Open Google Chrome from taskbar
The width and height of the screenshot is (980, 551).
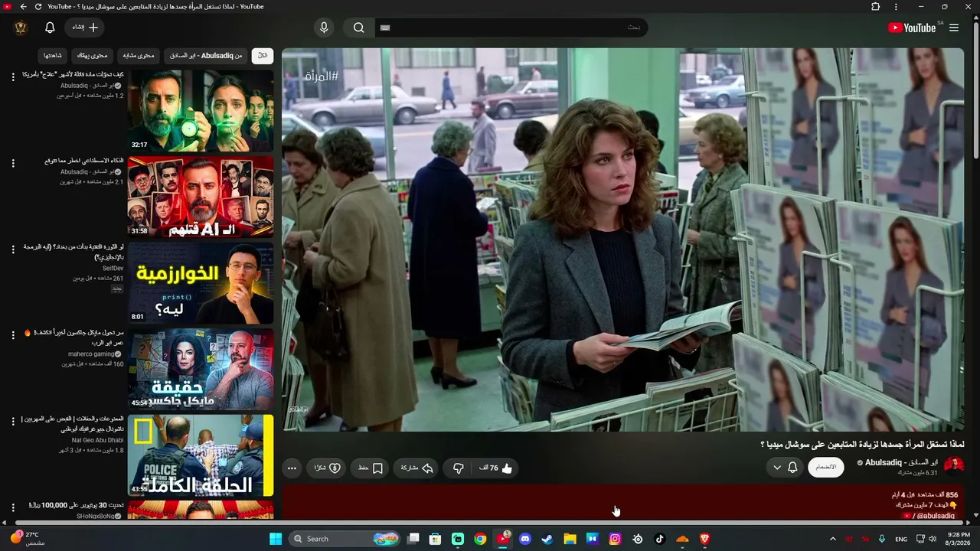[x=480, y=539]
